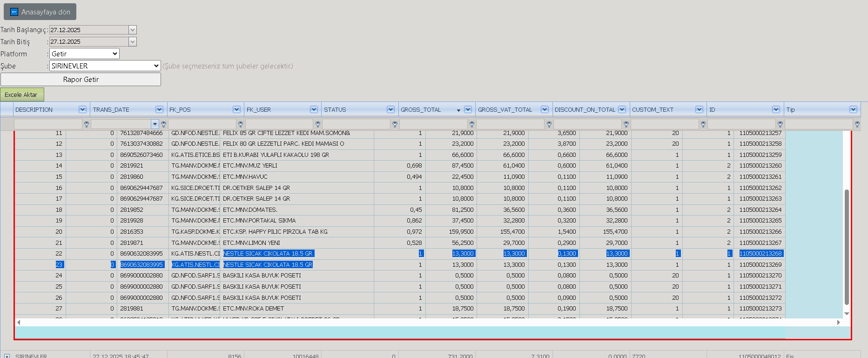The height and width of the screenshot is (358, 868).
Task: Select the ETC.MNV.LIMON YENI cell
Action: pos(297,243)
